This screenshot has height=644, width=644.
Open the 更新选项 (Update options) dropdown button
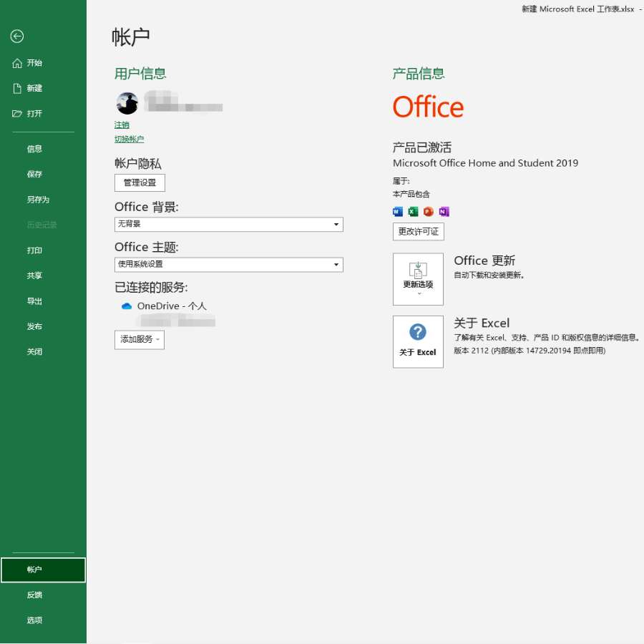point(418,279)
